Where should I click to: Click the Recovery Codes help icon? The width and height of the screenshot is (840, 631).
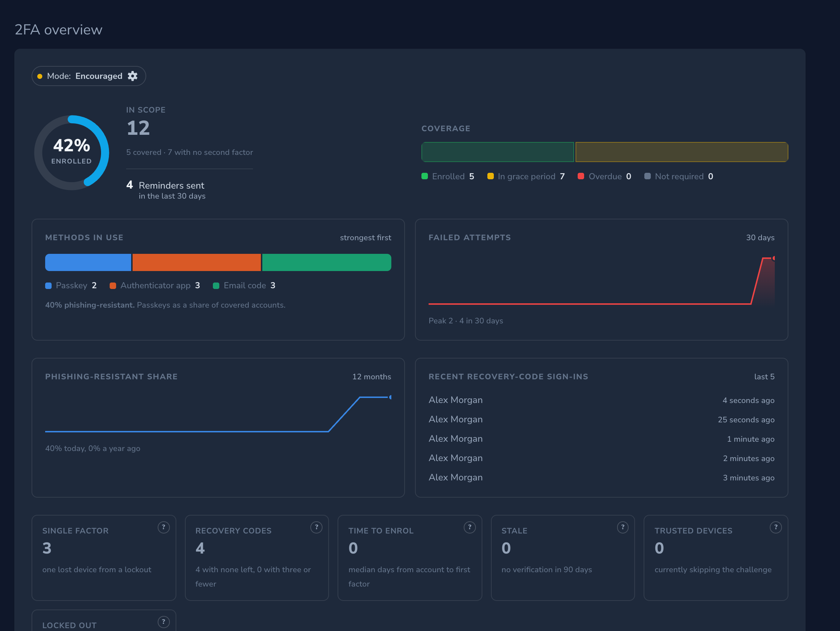316,527
